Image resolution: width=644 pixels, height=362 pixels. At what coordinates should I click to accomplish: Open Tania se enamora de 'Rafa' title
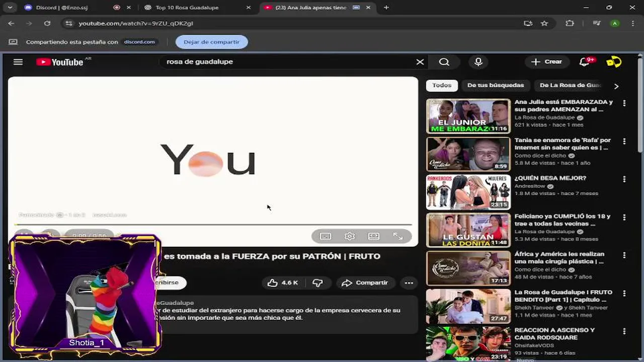562,144
